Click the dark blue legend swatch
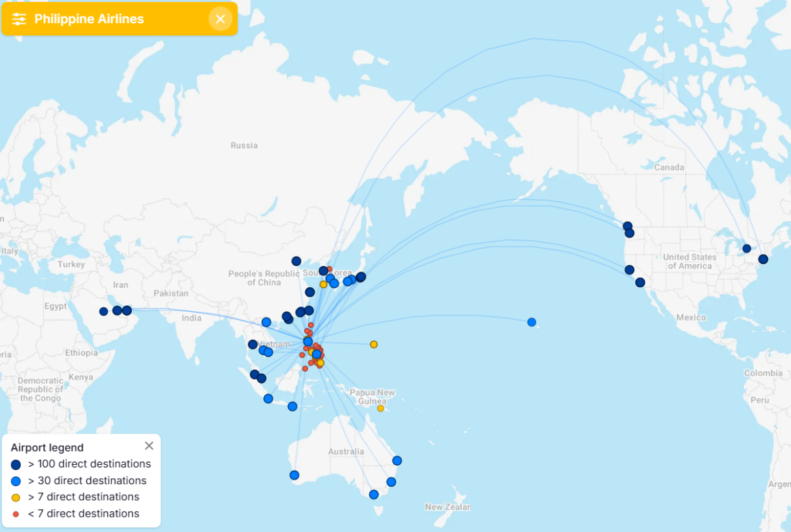The height and width of the screenshot is (532, 791). coord(16,464)
